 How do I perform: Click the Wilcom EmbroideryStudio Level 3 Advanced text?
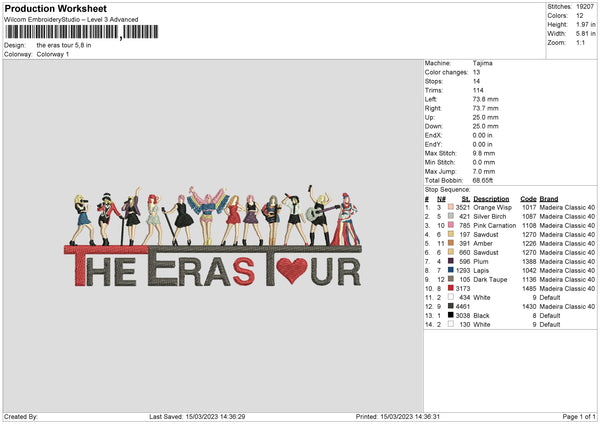coord(71,20)
